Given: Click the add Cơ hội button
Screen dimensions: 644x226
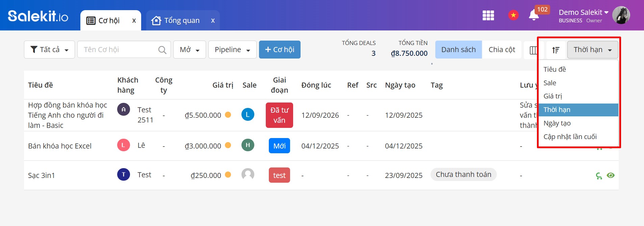Looking at the screenshot, I should tap(280, 50).
